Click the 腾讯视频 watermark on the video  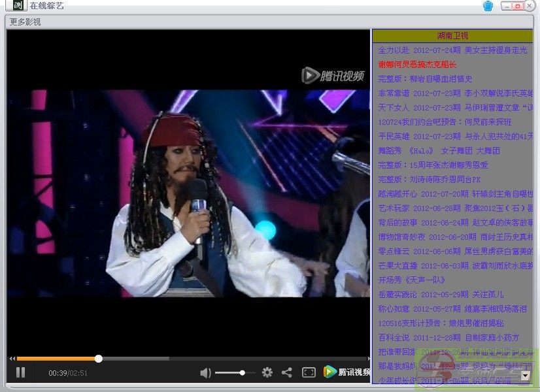coord(333,76)
